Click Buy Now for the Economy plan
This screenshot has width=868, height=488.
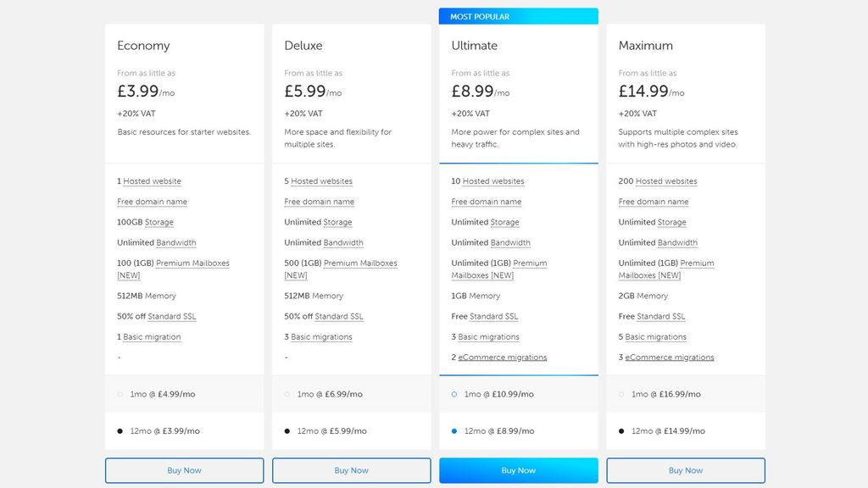coord(184,470)
